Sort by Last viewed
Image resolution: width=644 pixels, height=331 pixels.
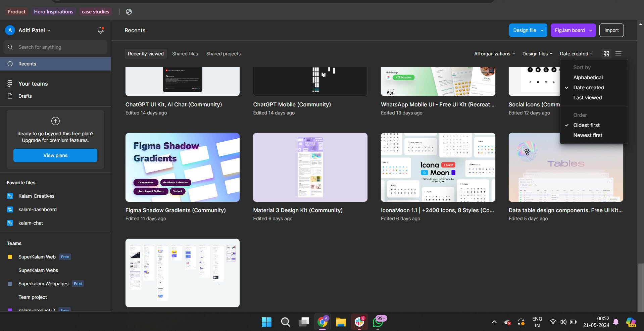point(587,98)
